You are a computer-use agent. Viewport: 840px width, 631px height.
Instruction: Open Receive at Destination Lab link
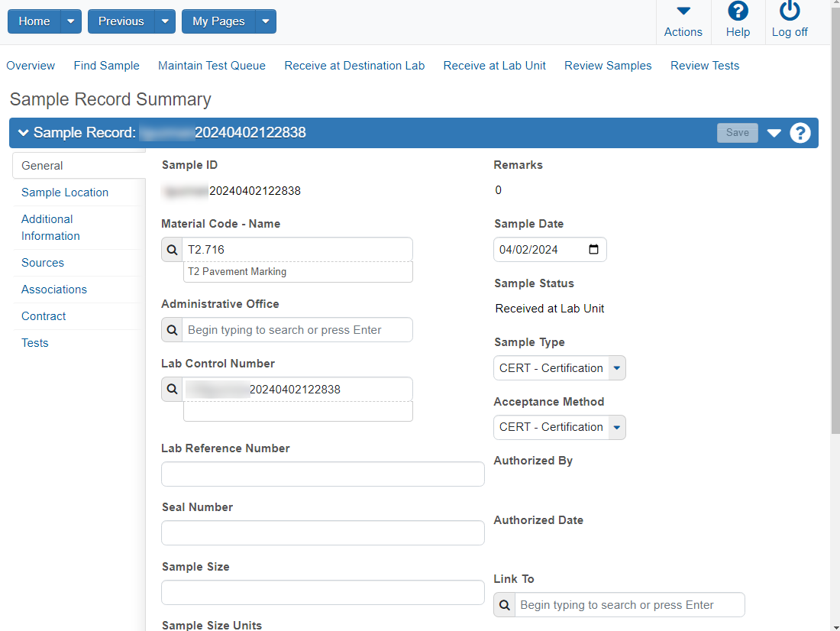(x=354, y=66)
